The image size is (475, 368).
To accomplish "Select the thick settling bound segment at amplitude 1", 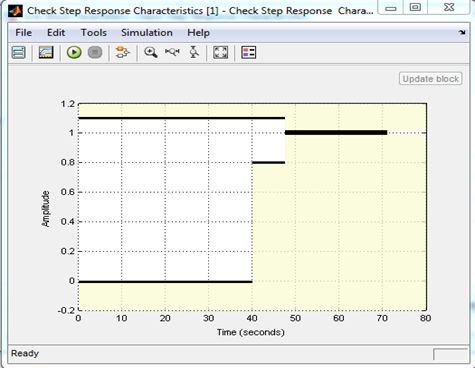I will coord(336,133).
